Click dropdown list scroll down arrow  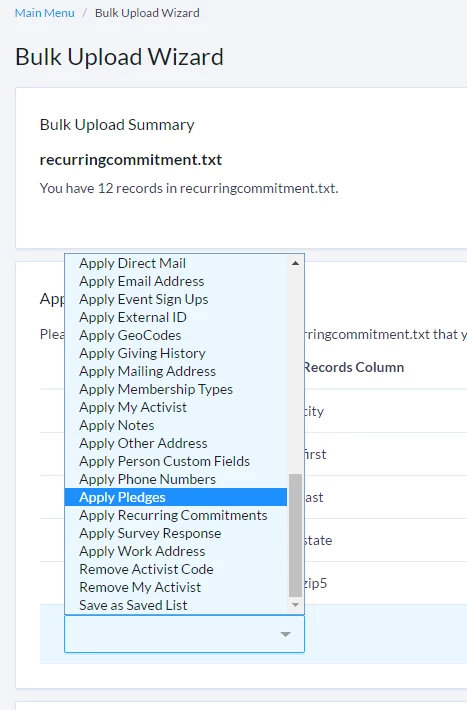295,605
